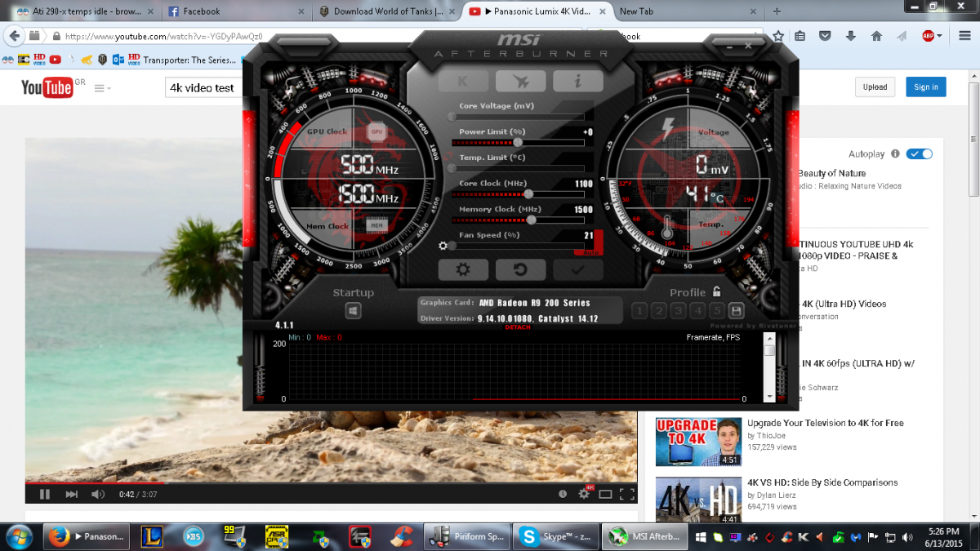
Task: Detach the Afterburner monitoring graph
Action: click(x=518, y=327)
